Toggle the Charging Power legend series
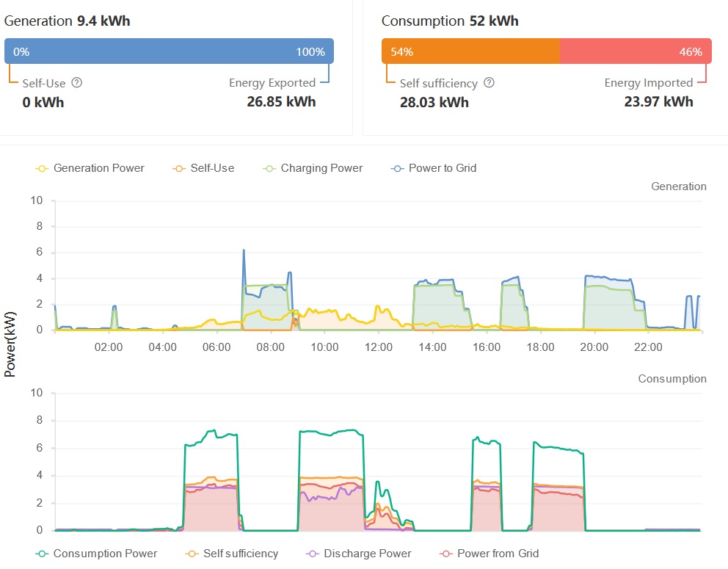728x569 pixels. click(313, 168)
